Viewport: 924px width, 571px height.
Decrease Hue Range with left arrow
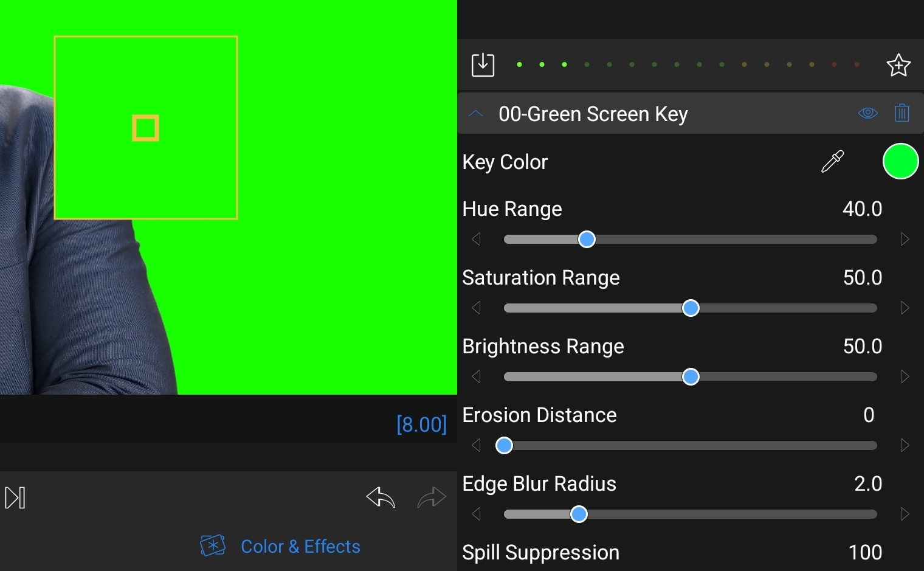(477, 239)
